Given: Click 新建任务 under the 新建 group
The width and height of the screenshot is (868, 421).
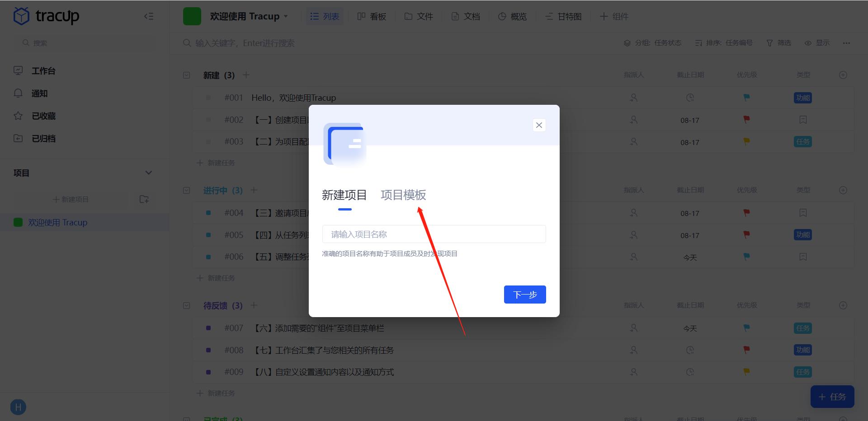Looking at the screenshot, I should coord(216,163).
